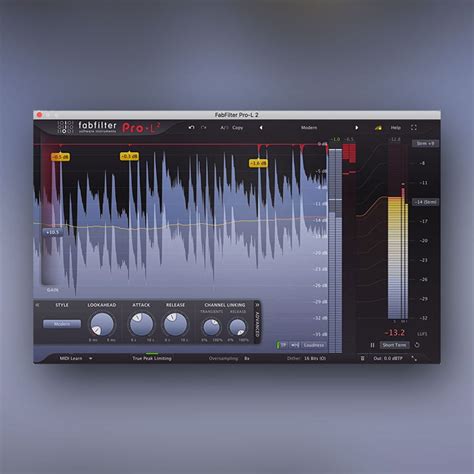The image size is (474, 474).
Task: Click the Channel Linking Release knob
Action: [x=238, y=327]
